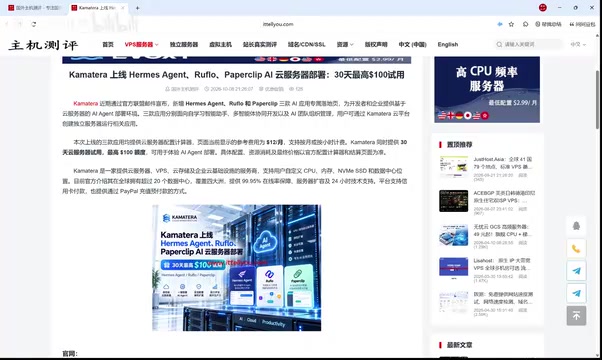Viewport: 602px width, 360px height.
Task: Select the Kamatera browser tab
Action: tap(98, 8)
